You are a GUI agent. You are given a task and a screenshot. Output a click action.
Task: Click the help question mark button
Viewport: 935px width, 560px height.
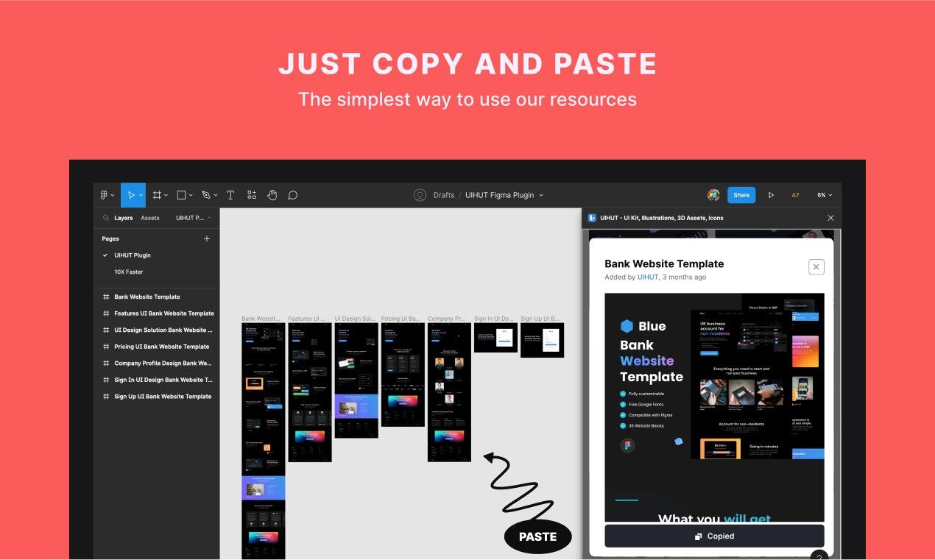(819, 556)
